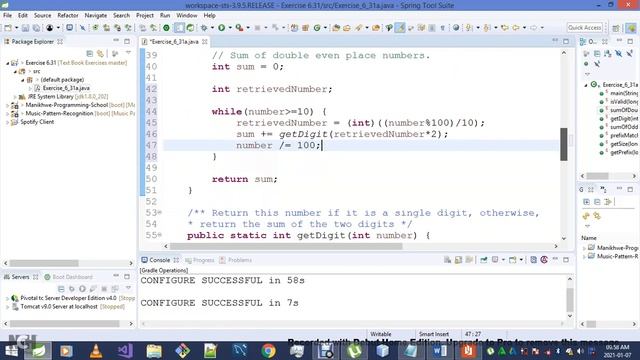Open VLC media player from taskbar
The height and width of the screenshot is (360, 640).
(96, 351)
